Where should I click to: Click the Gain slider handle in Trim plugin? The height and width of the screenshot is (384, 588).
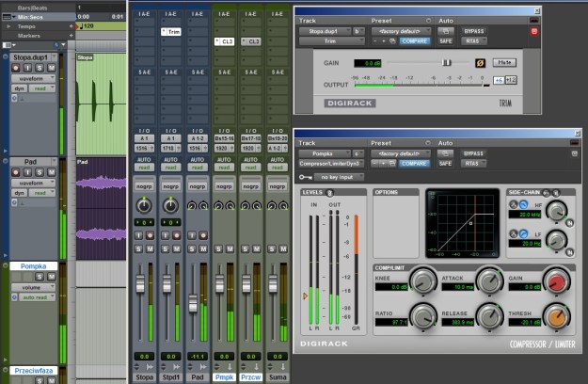pos(447,62)
